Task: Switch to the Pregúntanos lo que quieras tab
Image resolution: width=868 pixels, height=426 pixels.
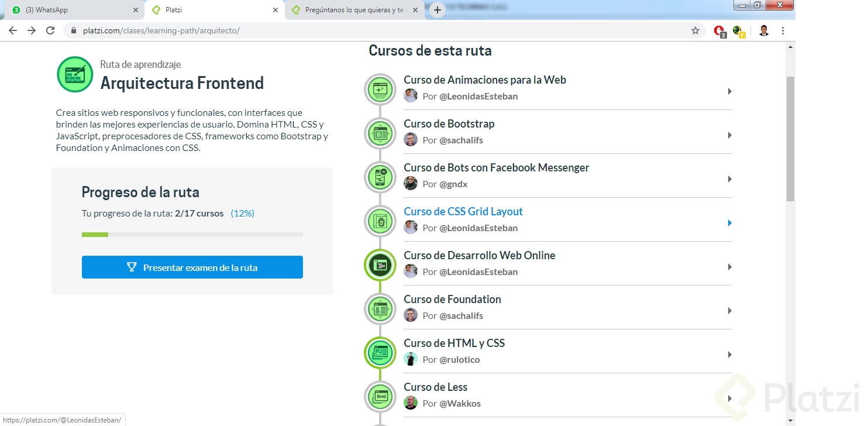Action: point(354,10)
